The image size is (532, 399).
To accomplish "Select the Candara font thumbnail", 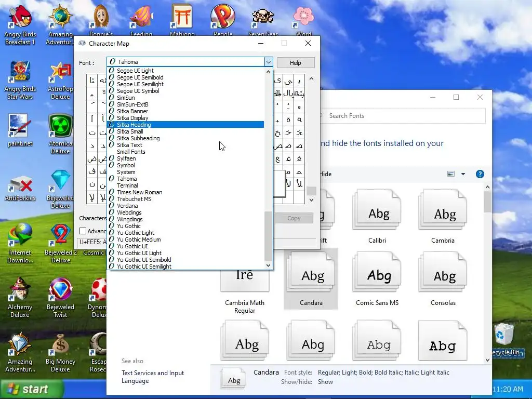I will click(x=311, y=279).
